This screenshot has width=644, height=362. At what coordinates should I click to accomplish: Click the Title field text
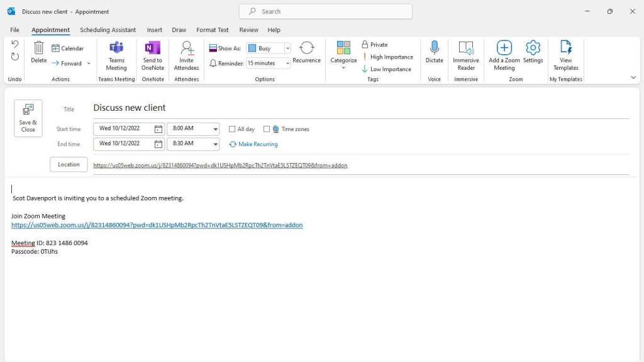[x=130, y=108]
